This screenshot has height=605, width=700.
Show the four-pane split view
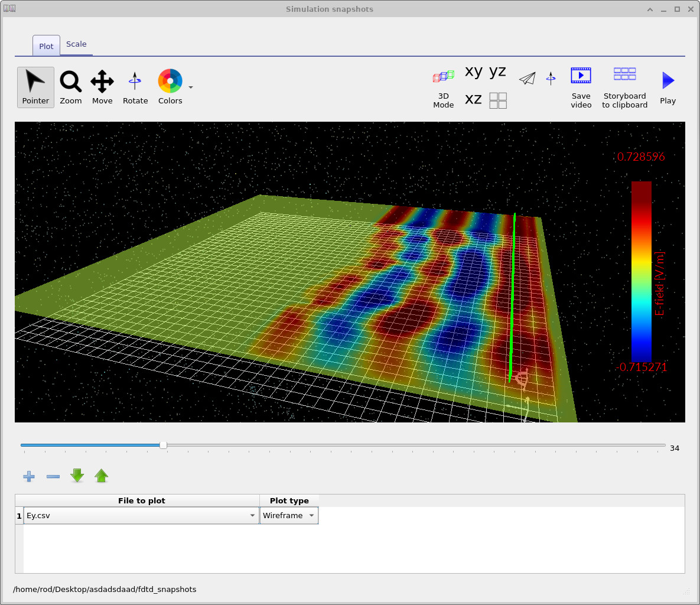coord(498,100)
